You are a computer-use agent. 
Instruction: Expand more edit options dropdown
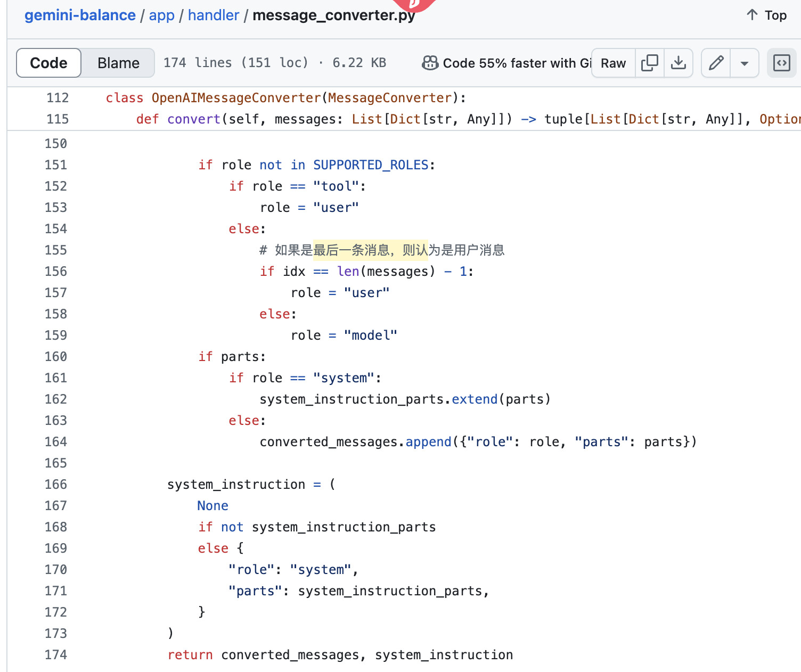pyautogui.click(x=744, y=63)
